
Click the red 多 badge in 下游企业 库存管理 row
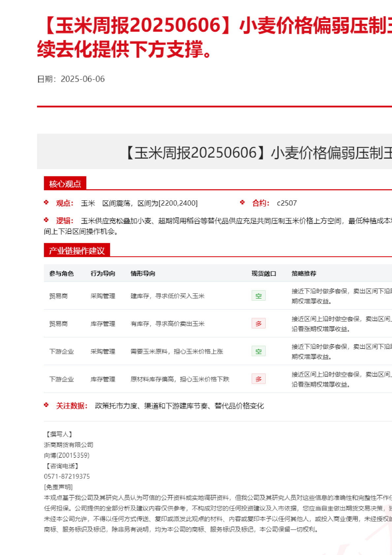pos(258,379)
